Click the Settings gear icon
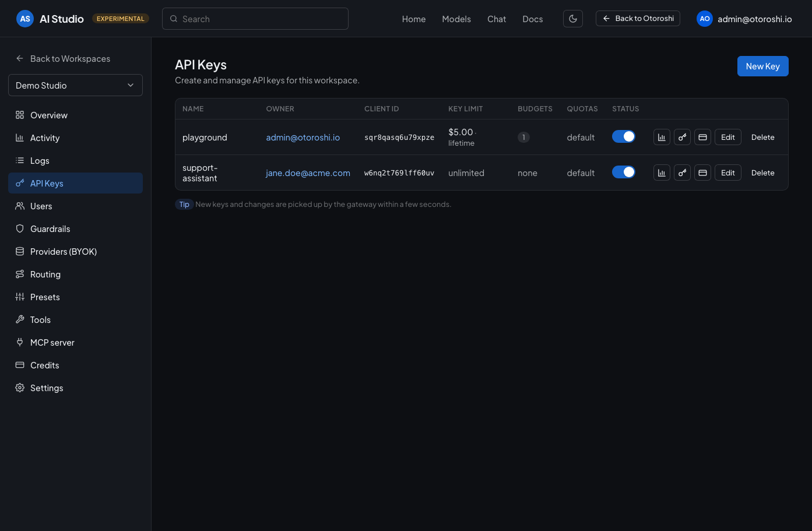 coord(20,388)
